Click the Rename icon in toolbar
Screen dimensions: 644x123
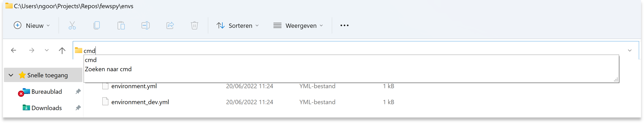click(145, 26)
